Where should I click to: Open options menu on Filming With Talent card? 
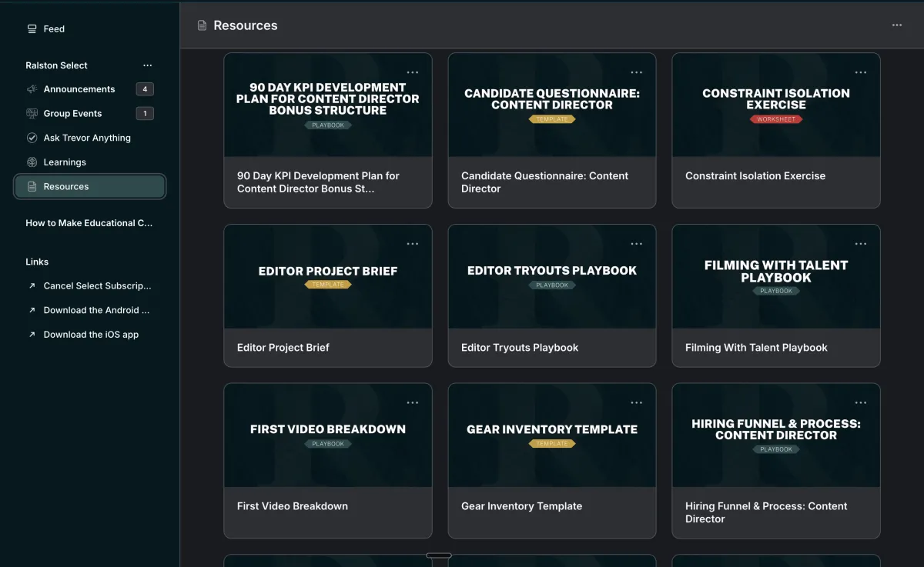click(x=860, y=244)
